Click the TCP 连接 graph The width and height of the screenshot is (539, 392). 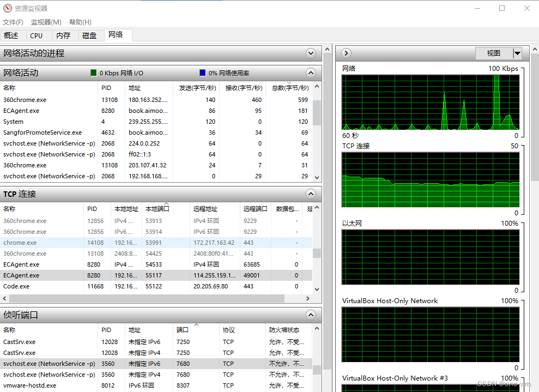click(x=431, y=180)
